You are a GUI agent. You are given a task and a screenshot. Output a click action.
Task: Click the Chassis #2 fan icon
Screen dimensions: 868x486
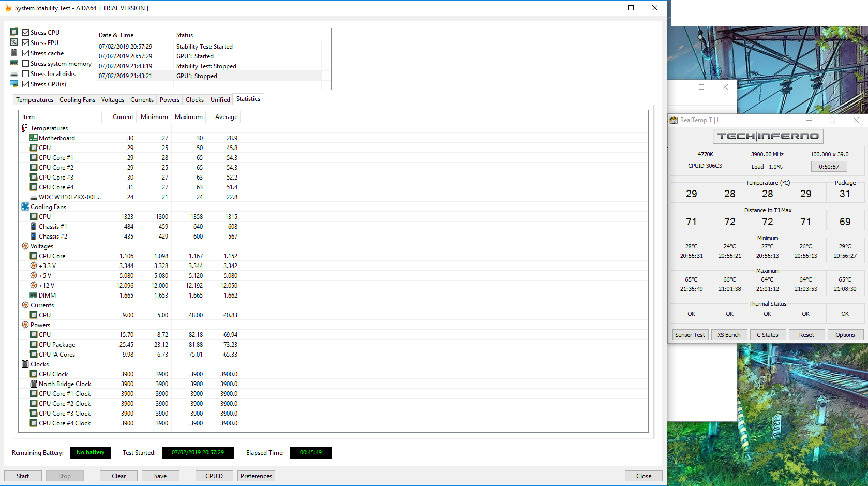(x=34, y=236)
